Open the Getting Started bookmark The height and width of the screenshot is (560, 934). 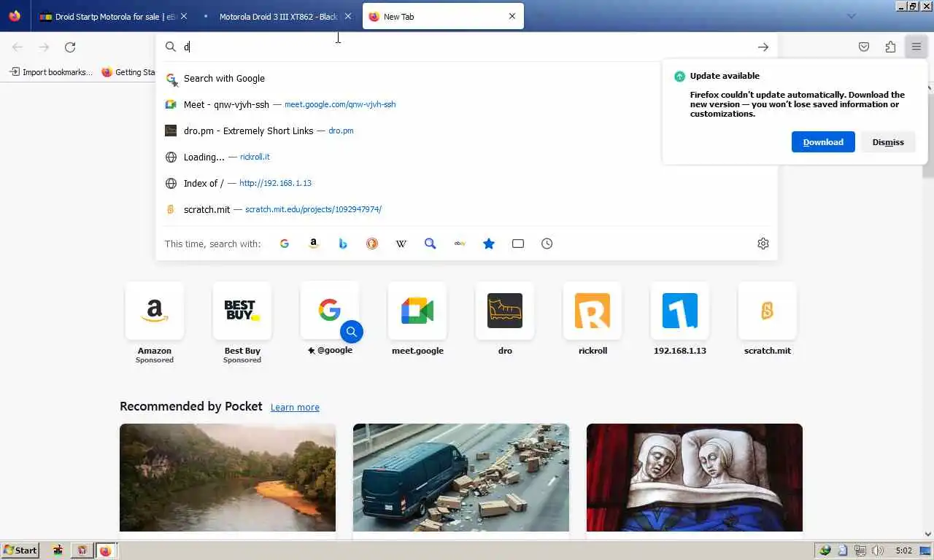pos(129,72)
